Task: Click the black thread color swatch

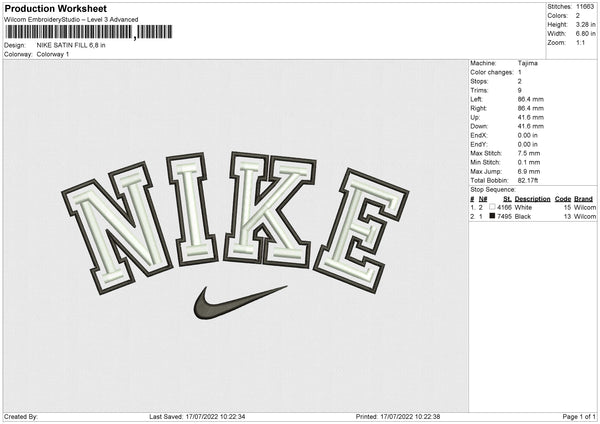Action: click(x=492, y=216)
